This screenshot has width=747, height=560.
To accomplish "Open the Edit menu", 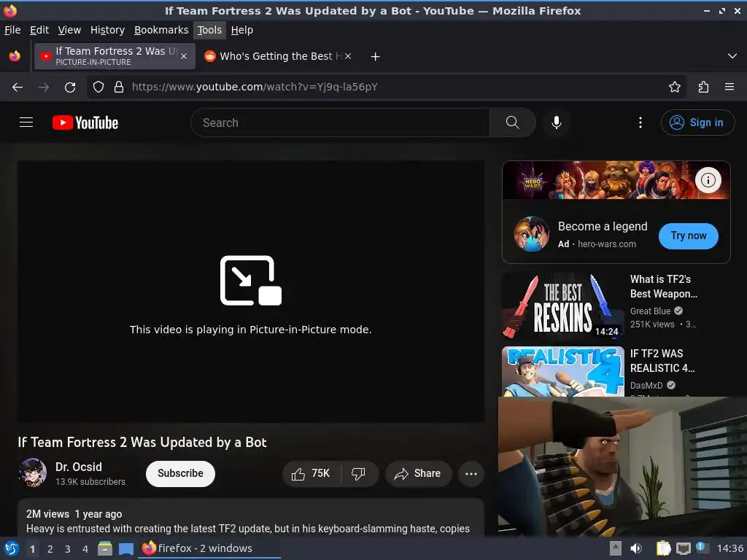I will tap(39, 30).
